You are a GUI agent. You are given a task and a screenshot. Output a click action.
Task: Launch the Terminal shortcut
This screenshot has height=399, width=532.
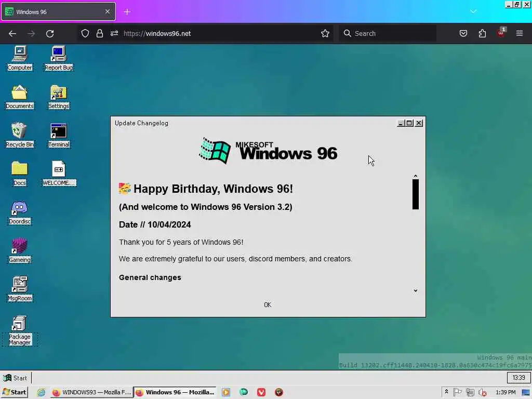coord(58,136)
